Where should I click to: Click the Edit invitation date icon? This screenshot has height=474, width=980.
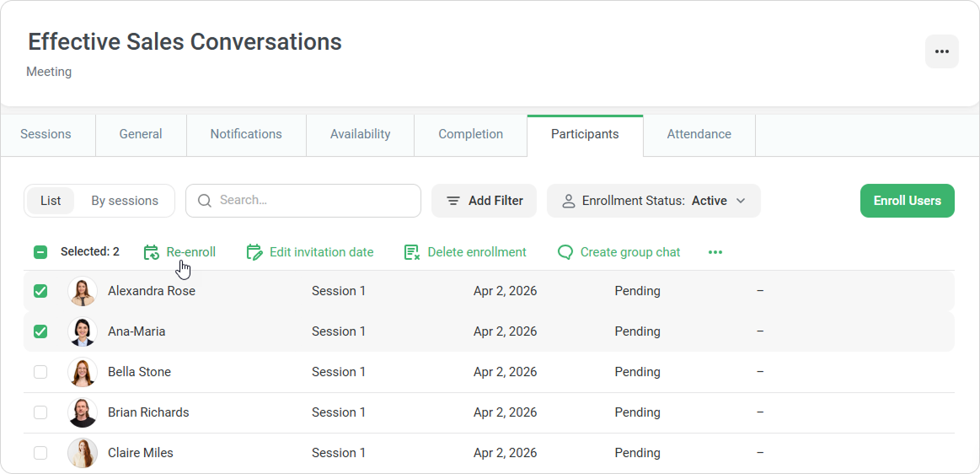pos(254,252)
